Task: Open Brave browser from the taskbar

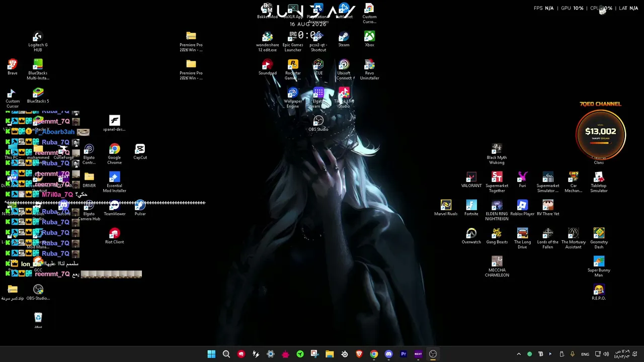Action: [x=359, y=354]
